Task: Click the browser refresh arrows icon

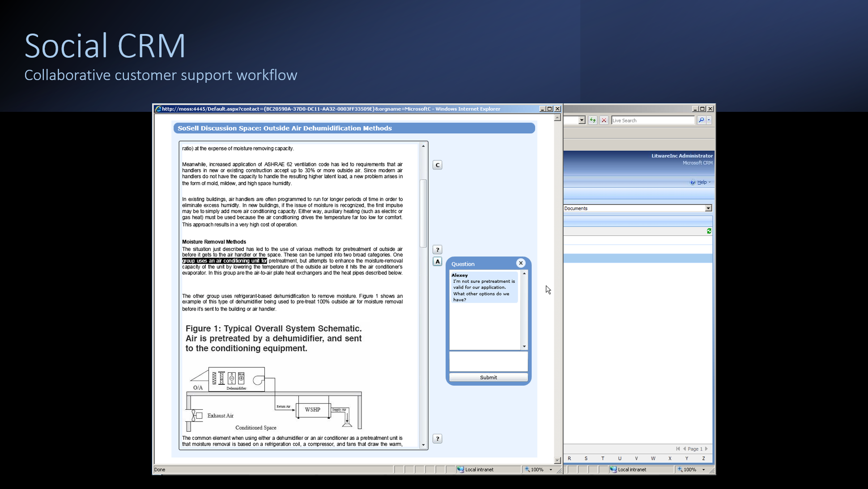Action: pyautogui.click(x=592, y=120)
